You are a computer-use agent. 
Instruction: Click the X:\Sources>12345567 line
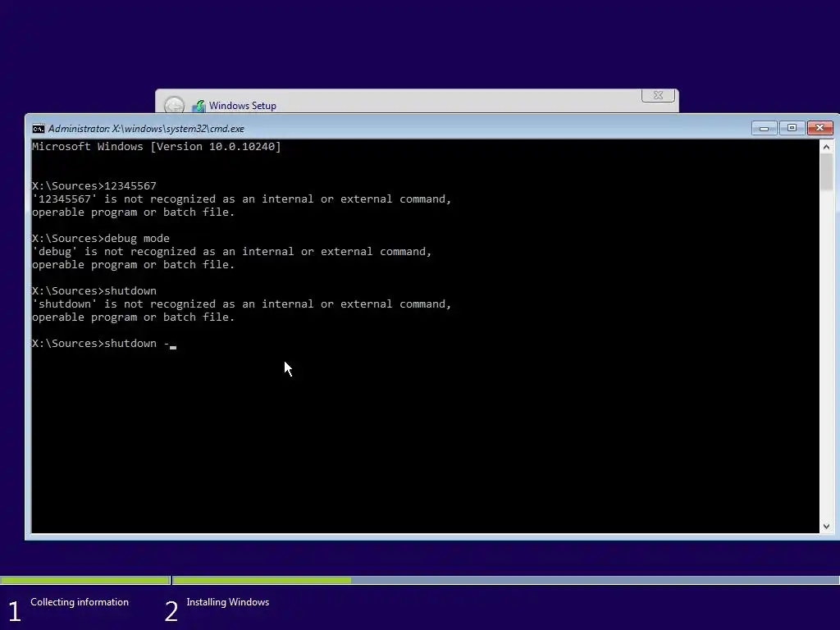tap(94, 186)
